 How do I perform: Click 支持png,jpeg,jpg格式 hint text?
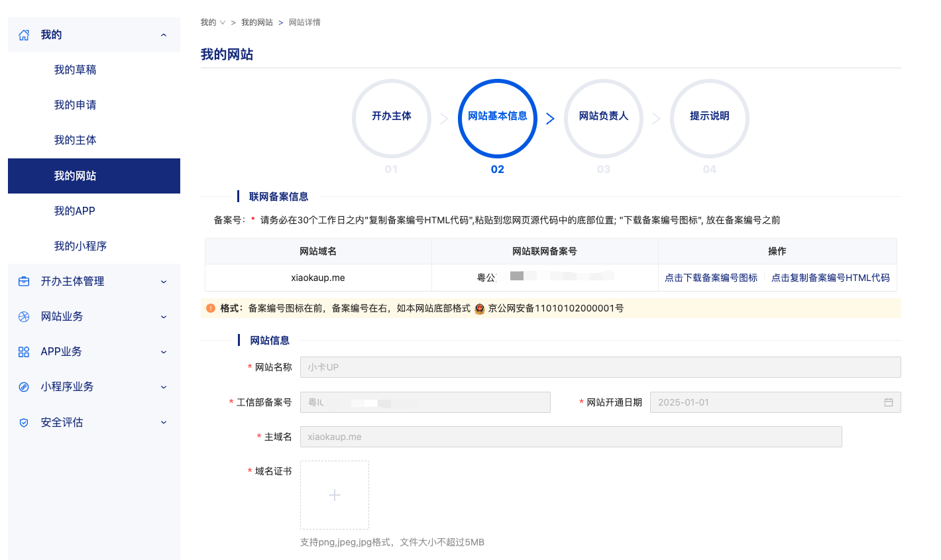[x=392, y=542]
